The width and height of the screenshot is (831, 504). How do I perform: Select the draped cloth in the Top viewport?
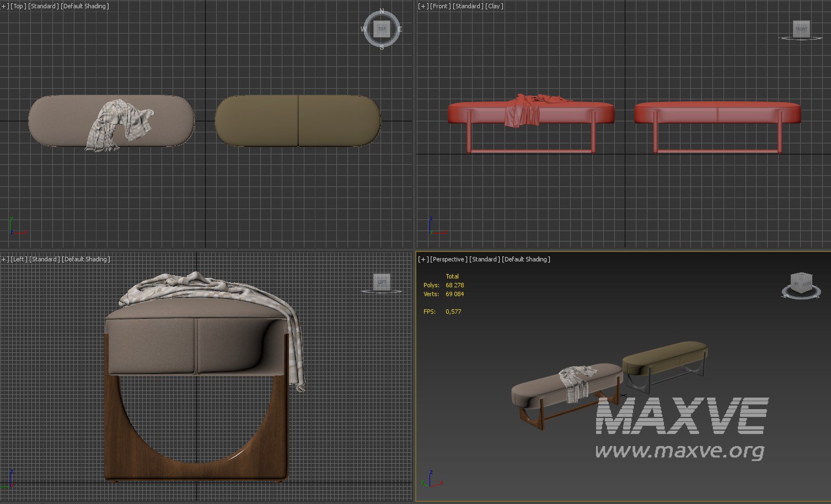[x=119, y=124]
